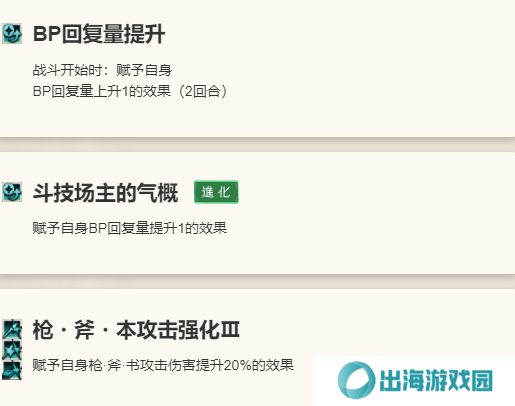
Task: Click the Roman numeral III in third heading
Action: click(x=229, y=330)
